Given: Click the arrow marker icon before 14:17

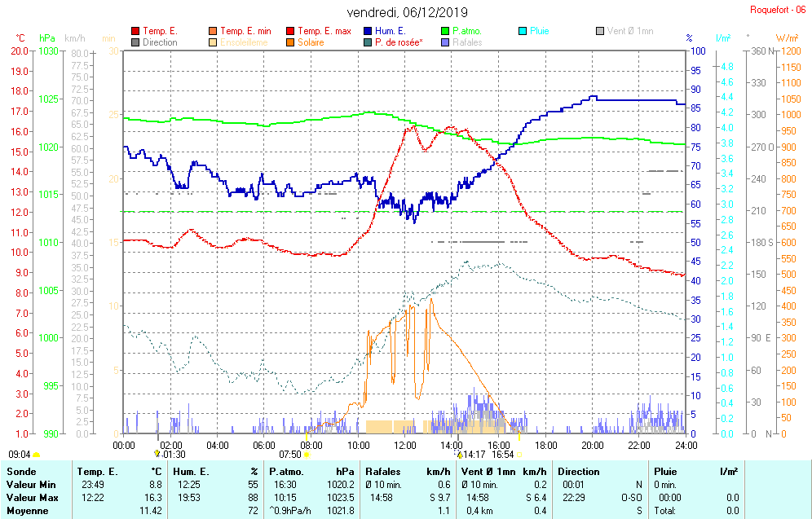Looking at the screenshot, I should (x=459, y=455).
